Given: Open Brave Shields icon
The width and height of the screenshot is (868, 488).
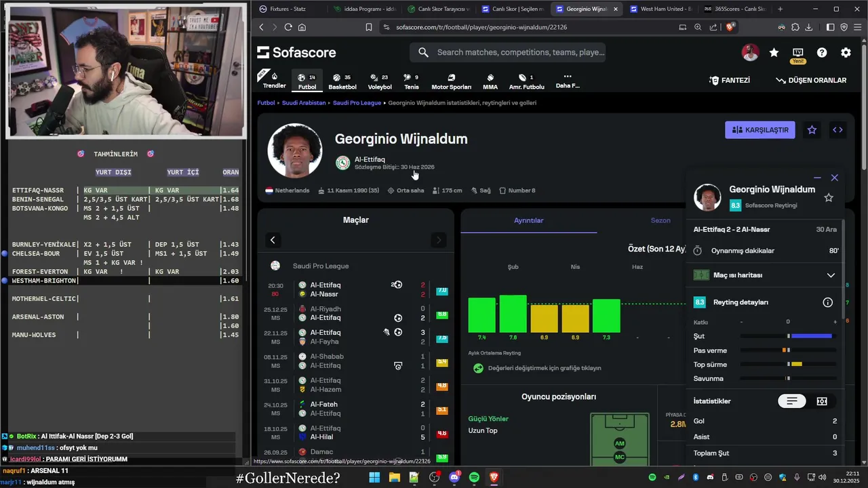Looking at the screenshot, I should [730, 27].
